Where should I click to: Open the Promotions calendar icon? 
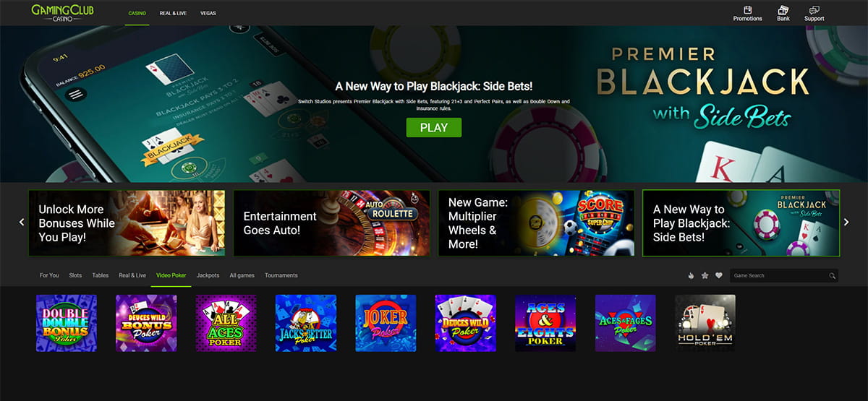747,10
